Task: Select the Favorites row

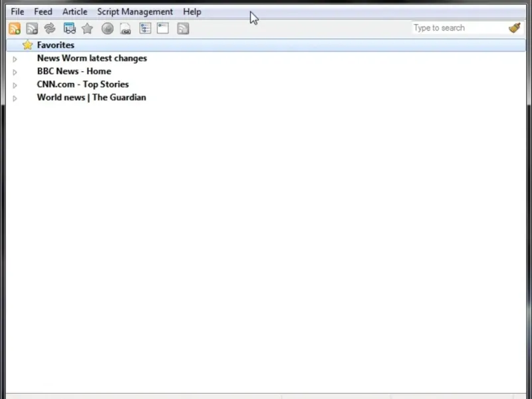Action: (x=266, y=45)
